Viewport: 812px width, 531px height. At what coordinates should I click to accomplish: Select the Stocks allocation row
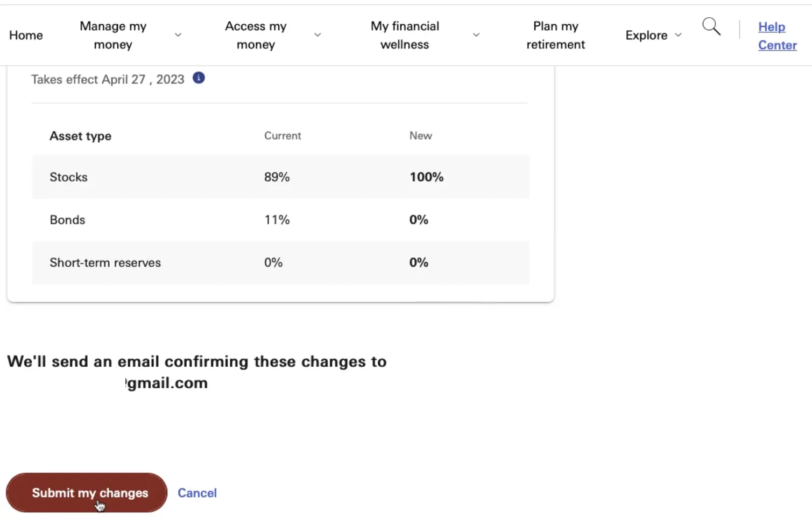280,177
